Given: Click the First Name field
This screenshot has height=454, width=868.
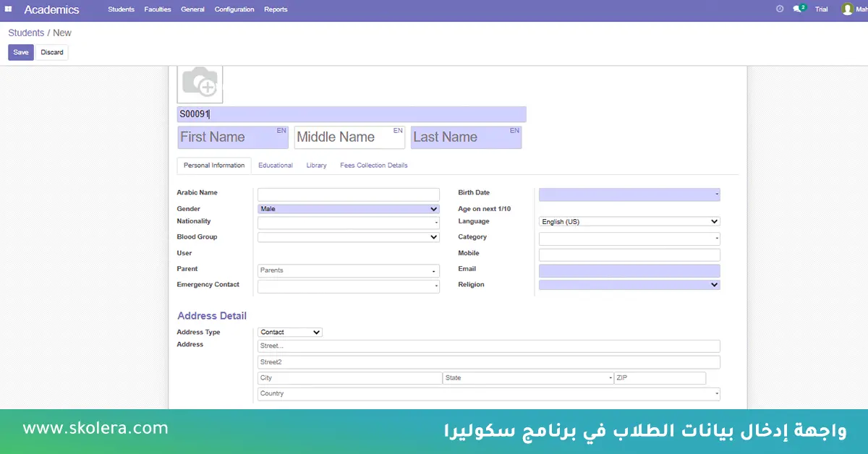Looking at the screenshot, I should (232, 137).
